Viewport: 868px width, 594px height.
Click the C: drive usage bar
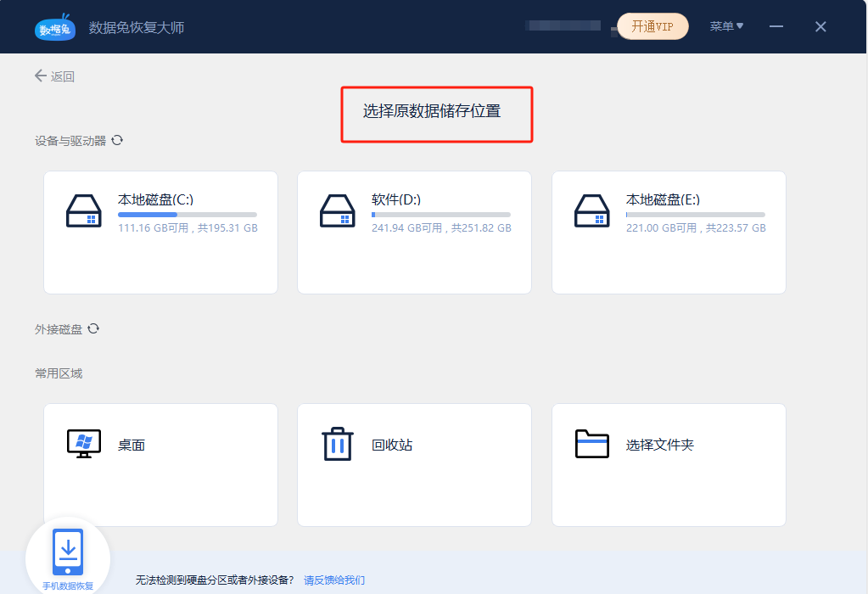coord(188,215)
